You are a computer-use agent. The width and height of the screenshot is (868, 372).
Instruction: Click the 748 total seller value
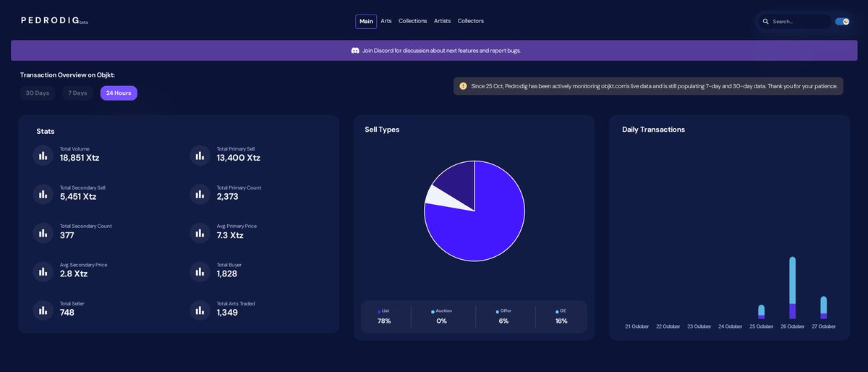67,313
